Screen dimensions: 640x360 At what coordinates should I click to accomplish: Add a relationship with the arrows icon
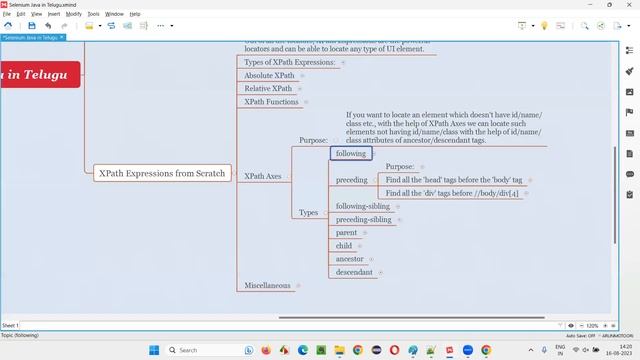pos(111,26)
